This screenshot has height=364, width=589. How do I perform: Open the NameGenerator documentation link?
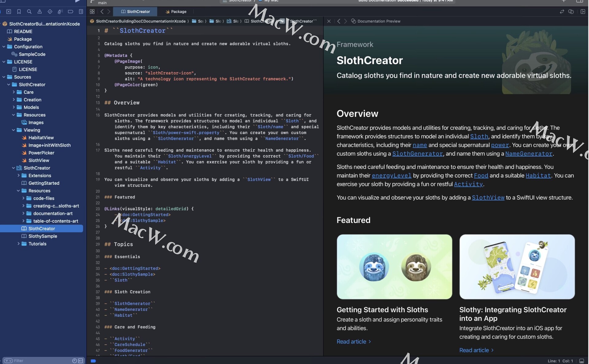tap(529, 154)
